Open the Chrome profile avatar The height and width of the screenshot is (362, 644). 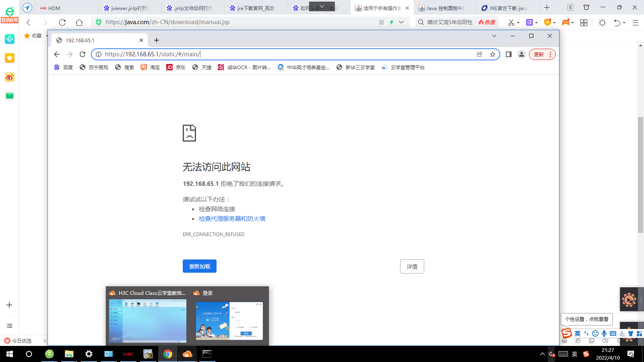pos(522,54)
